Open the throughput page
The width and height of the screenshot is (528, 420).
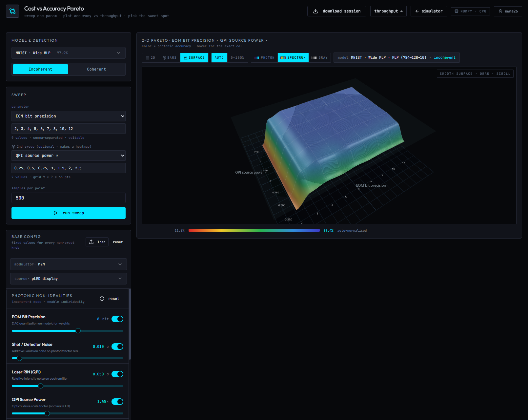click(388, 11)
